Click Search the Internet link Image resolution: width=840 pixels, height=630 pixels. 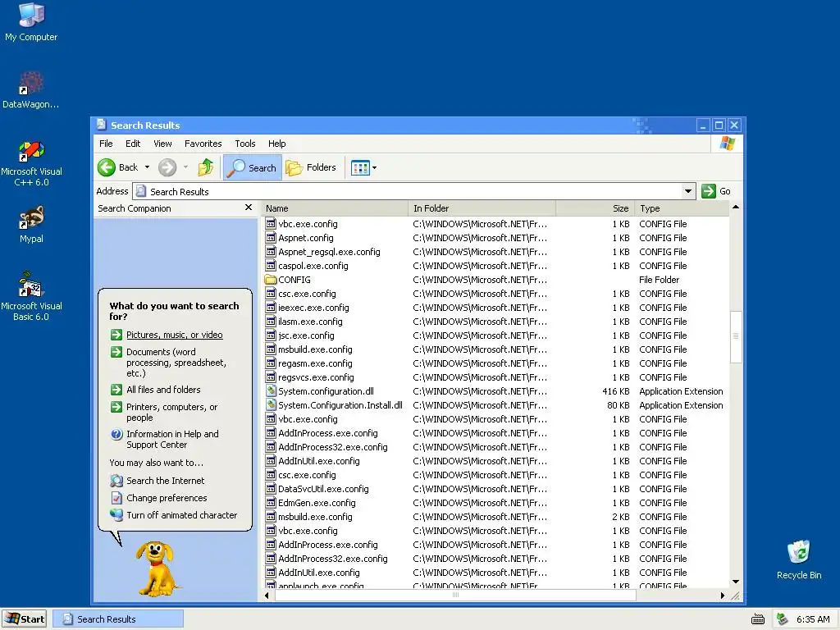pos(166,481)
